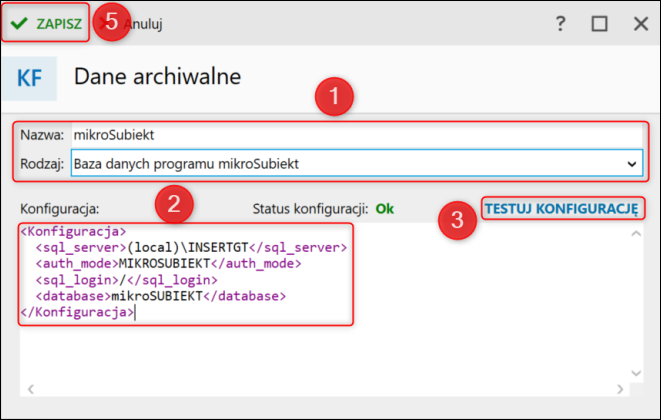Click the ZAPISZ save button
Image resolution: width=661 pixels, height=420 pixels.
pyautogui.click(x=46, y=23)
